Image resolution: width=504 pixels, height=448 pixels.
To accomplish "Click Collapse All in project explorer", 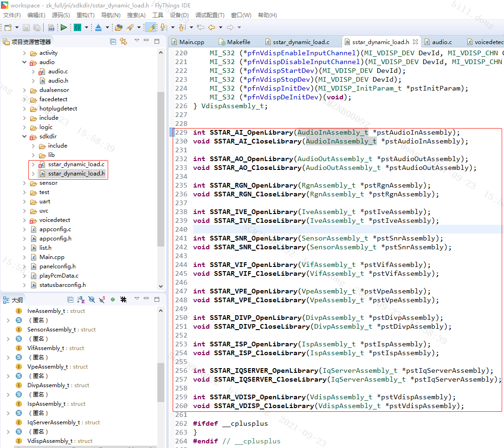I will click(x=113, y=42).
